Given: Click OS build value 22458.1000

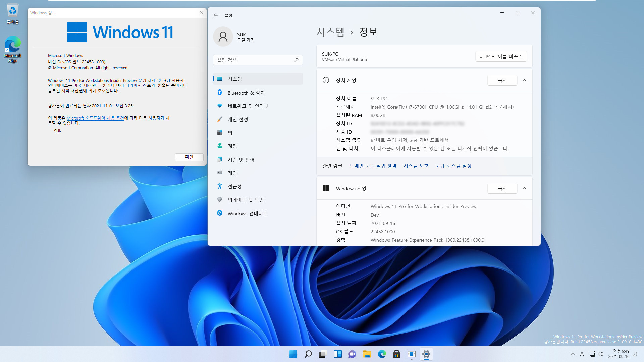Looking at the screenshot, I should (x=383, y=232).
